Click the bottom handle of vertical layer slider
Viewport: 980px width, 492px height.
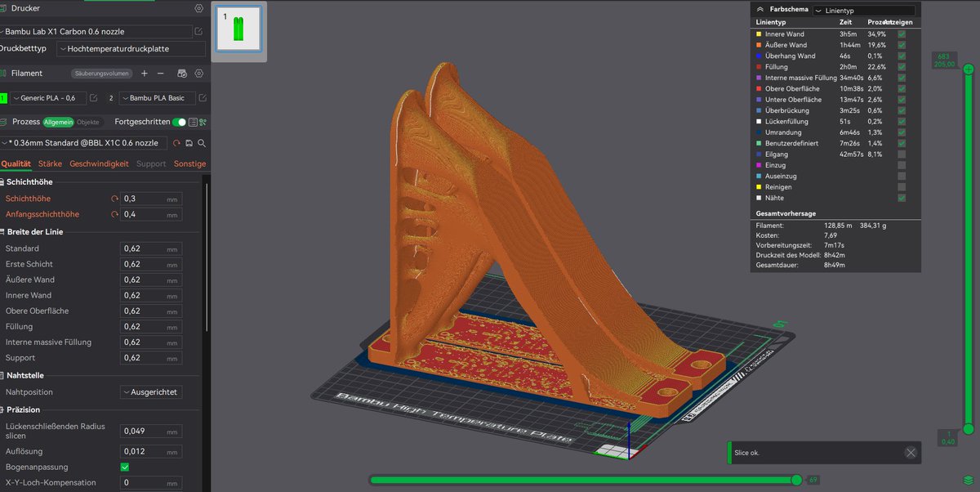(x=968, y=428)
